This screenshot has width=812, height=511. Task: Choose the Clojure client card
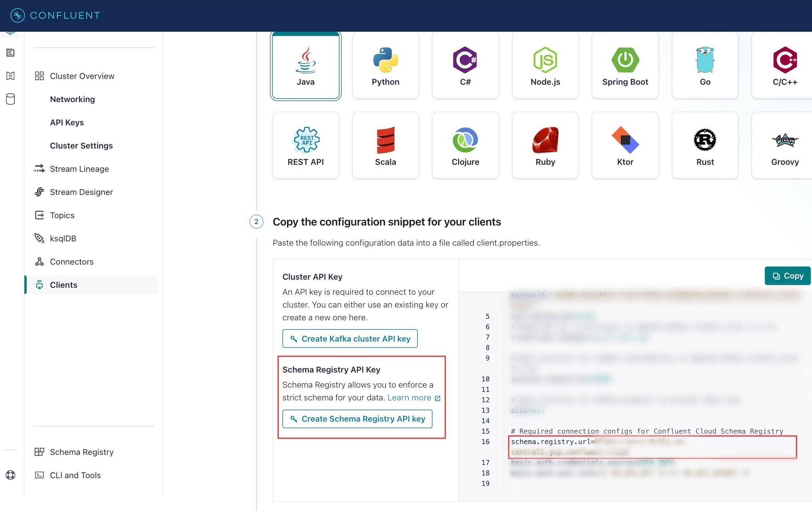pos(465,145)
